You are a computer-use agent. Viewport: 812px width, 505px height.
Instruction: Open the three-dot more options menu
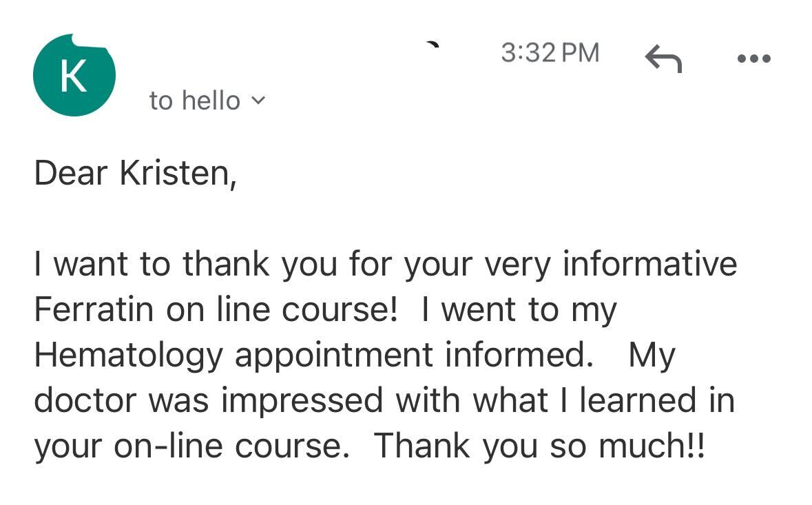754,59
